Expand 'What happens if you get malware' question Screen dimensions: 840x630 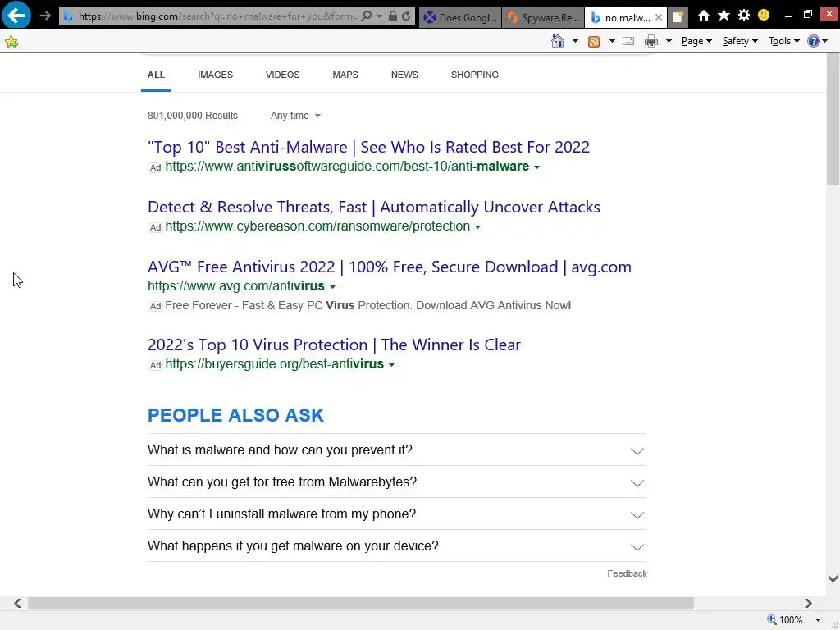pos(396,546)
